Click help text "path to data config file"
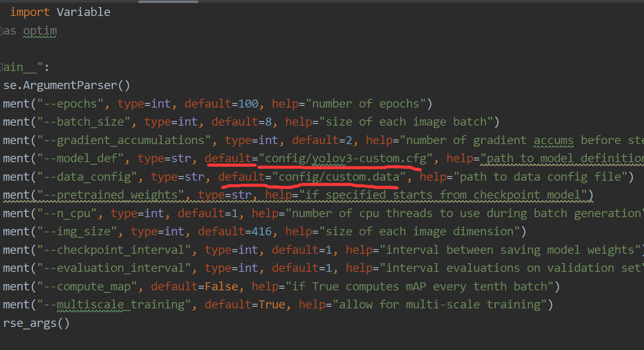 (x=540, y=177)
